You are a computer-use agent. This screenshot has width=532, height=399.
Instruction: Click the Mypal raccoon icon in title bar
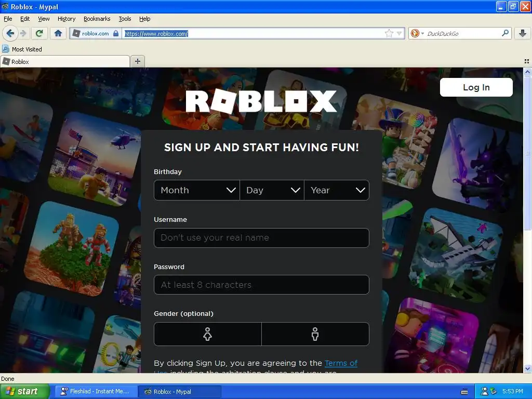click(5, 6)
